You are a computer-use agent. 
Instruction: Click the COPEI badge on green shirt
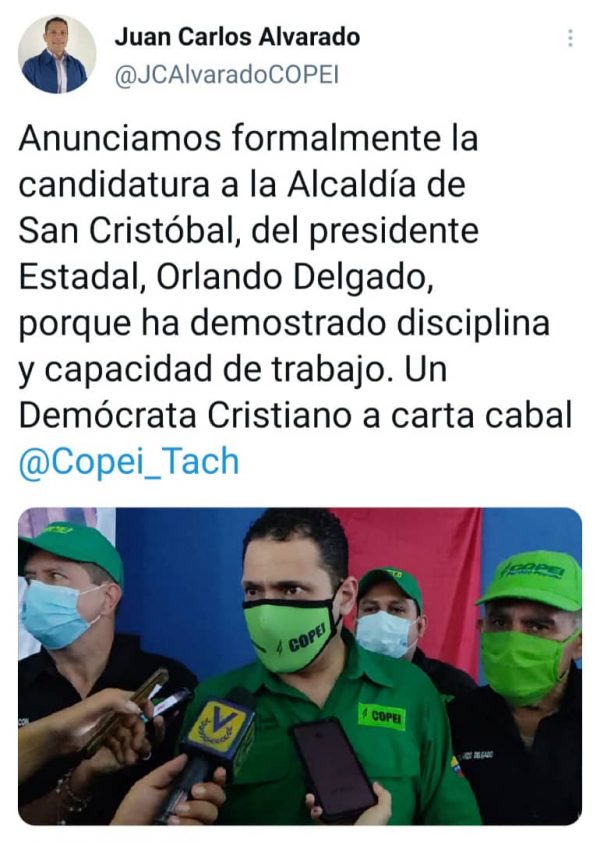(381, 716)
